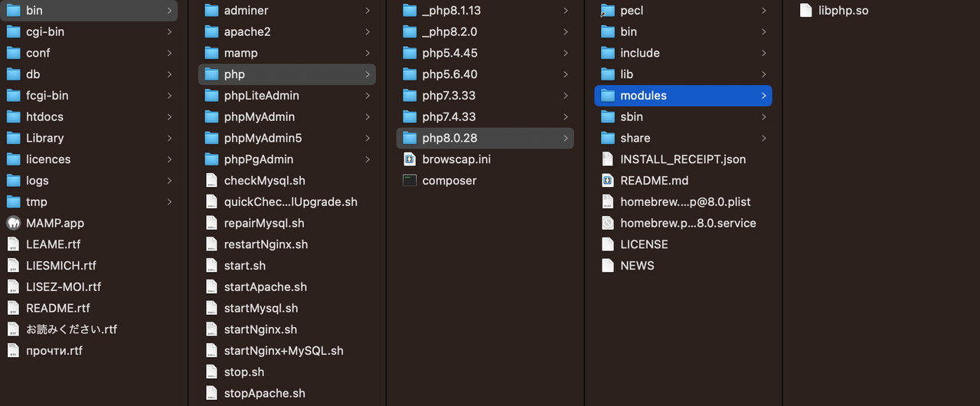Select the libphp.so file icon
The width and height of the screenshot is (980, 406).
tap(805, 11)
